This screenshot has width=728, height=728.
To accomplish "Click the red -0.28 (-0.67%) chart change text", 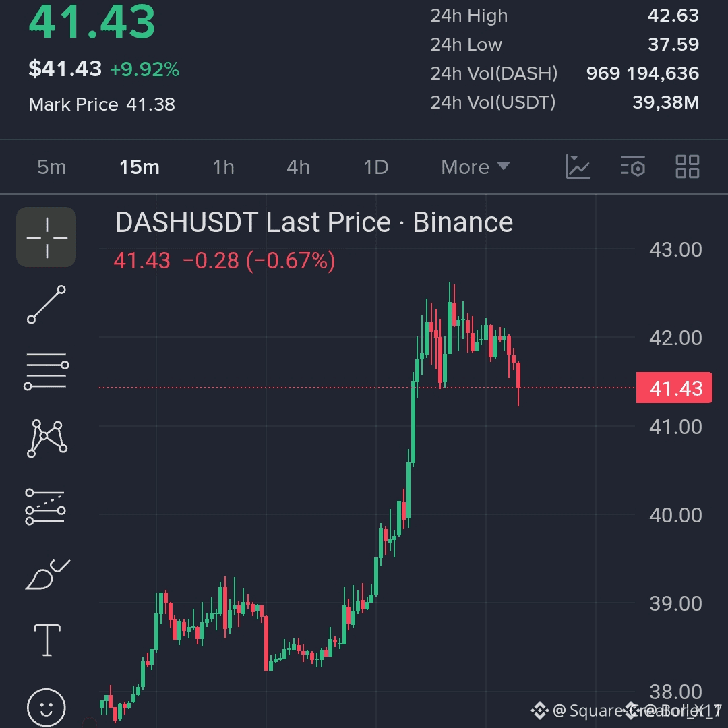I will click(x=259, y=260).
